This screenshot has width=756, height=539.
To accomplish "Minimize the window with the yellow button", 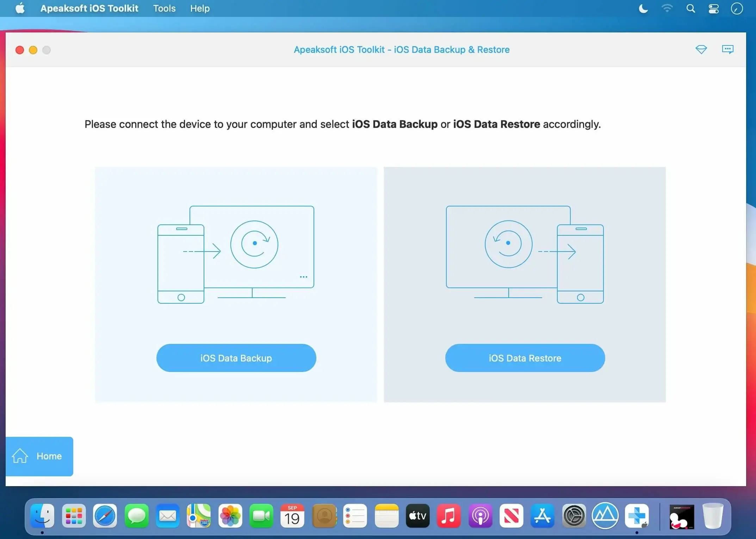I will [33, 50].
